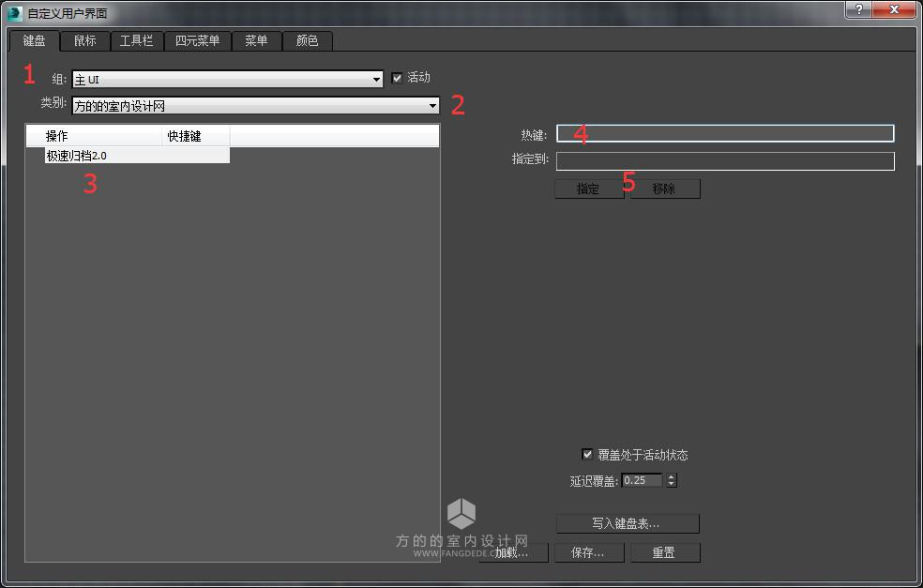Click the 指定 button
This screenshot has height=588, width=923.
pos(589,188)
